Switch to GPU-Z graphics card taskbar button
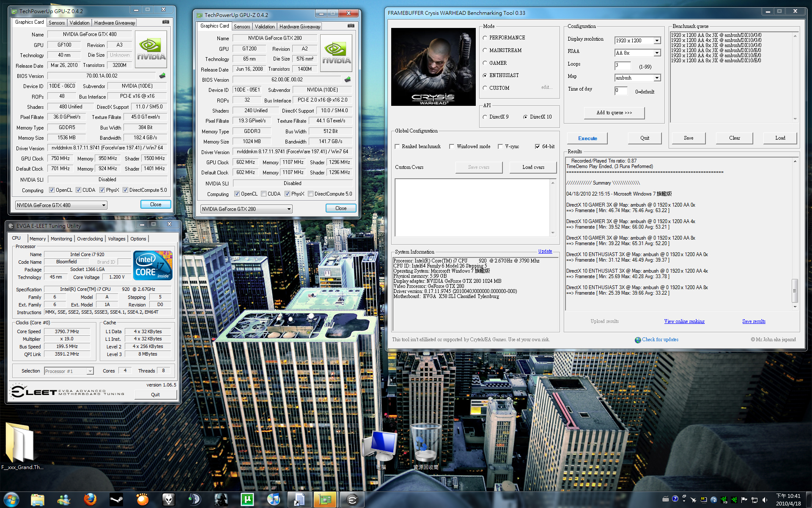This screenshot has width=812, height=508. click(326, 500)
